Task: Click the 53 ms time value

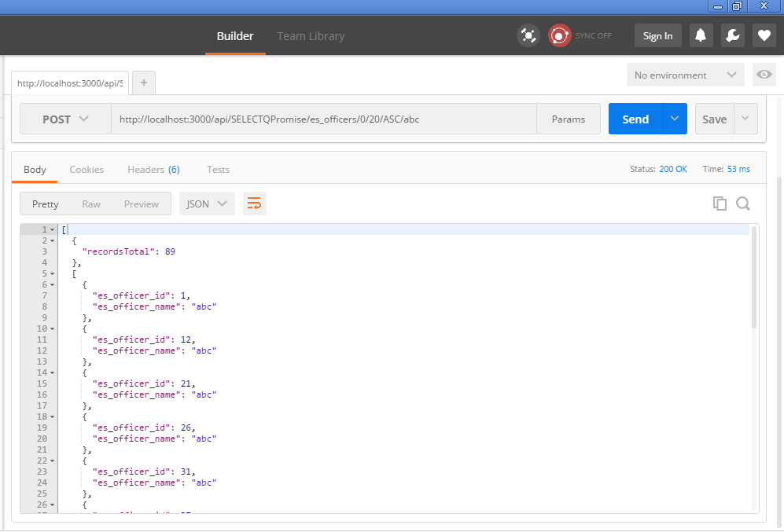Action: point(738,169)
